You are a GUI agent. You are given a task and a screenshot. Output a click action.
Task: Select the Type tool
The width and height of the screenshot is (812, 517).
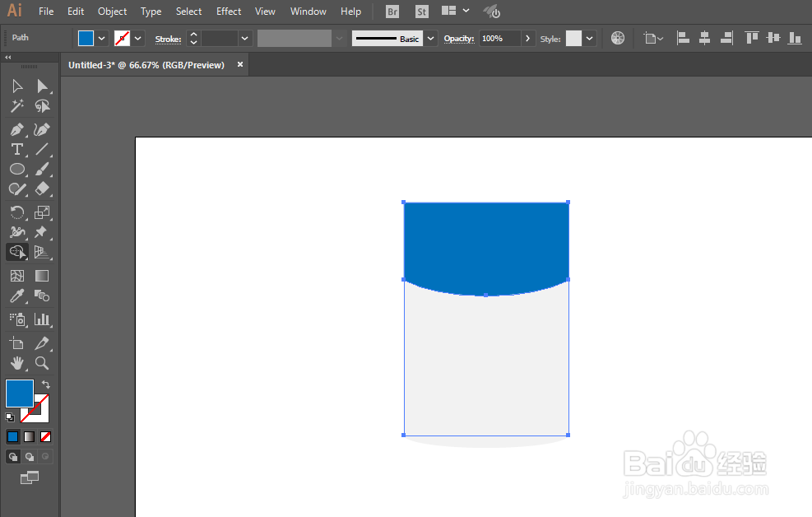pos(16,149)
